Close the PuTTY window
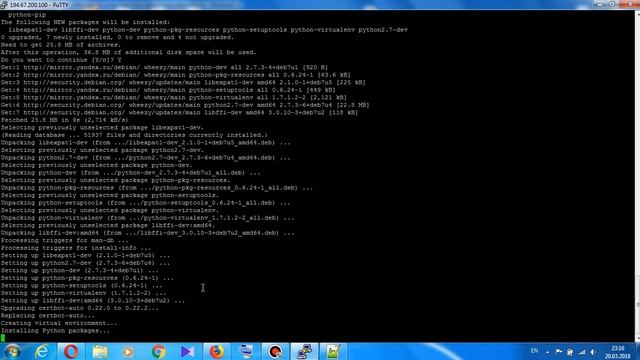The width and height of the screenshot is (640, 360). point(629,4)
